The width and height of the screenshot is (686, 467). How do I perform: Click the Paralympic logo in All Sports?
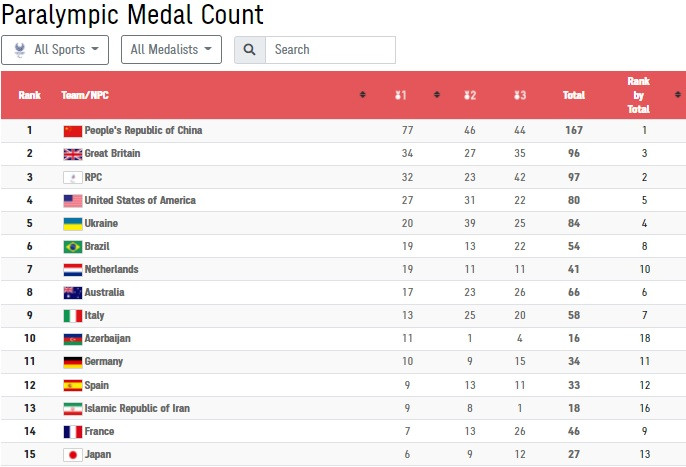tap(20, 50)
